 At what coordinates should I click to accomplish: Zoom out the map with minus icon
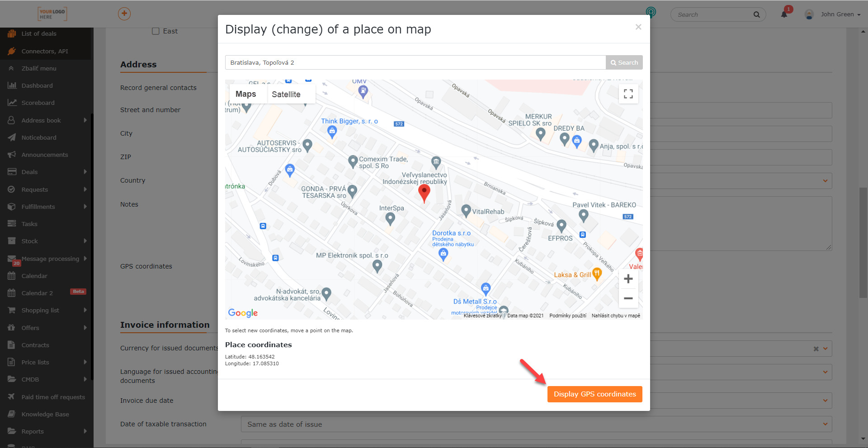tap(628, 298)
